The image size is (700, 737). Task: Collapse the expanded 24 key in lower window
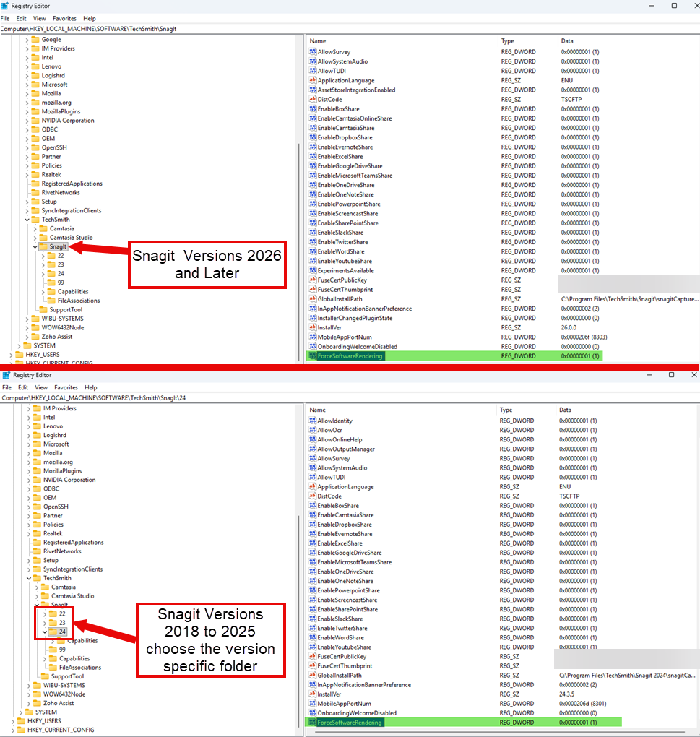(45, 632)
